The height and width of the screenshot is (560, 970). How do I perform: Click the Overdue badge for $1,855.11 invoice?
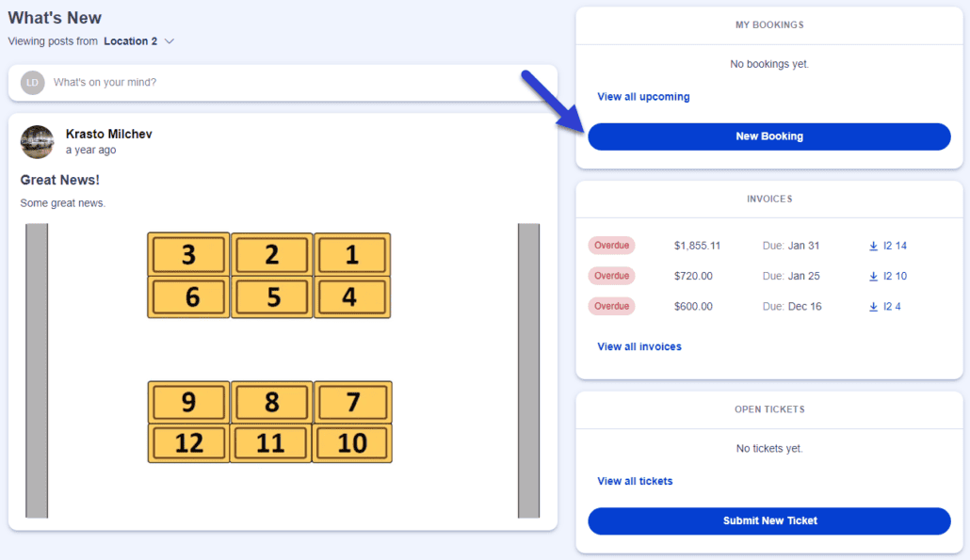tap(611, 246)
